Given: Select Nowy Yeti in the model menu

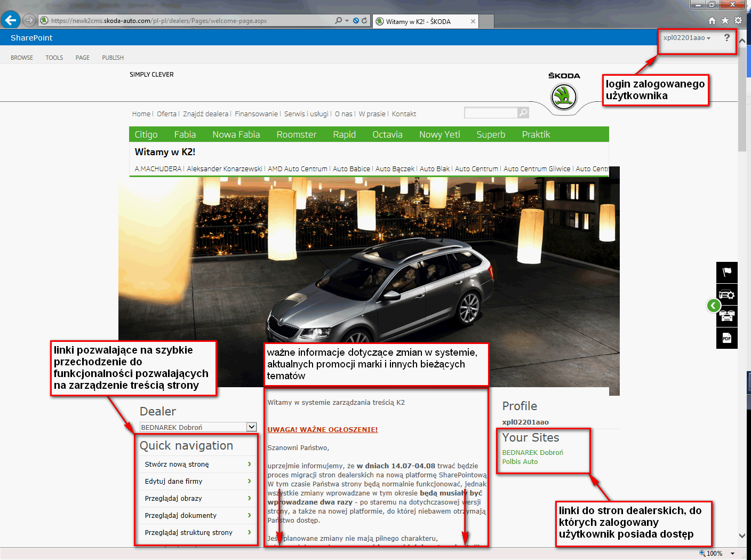Looking at the screenshot, I should (440, 134).
